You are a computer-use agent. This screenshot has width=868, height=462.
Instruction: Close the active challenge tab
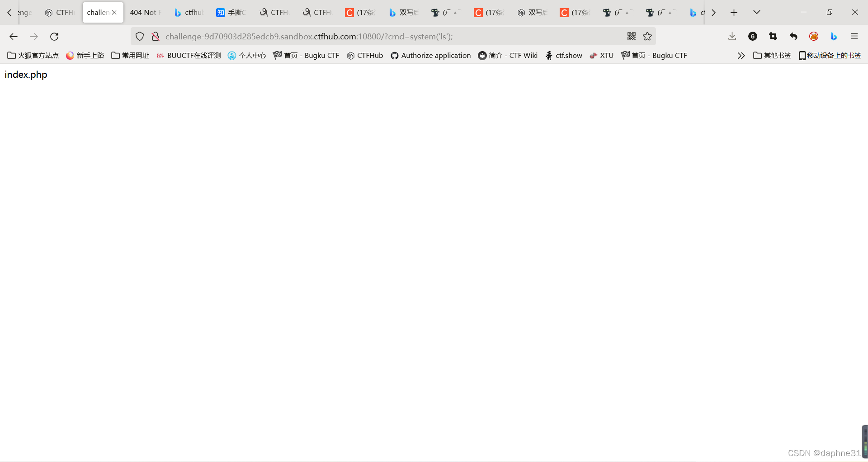114,13
